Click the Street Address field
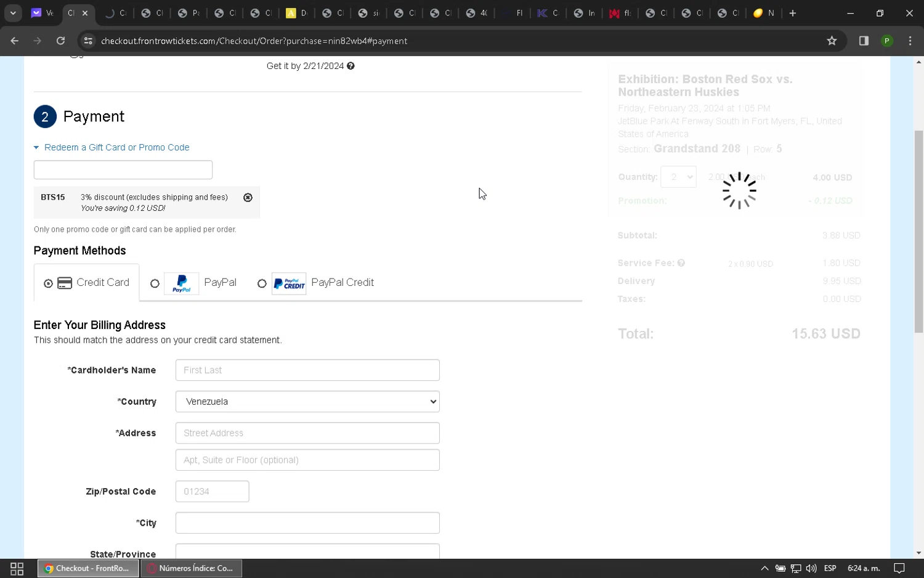 (x=307, y=433)
